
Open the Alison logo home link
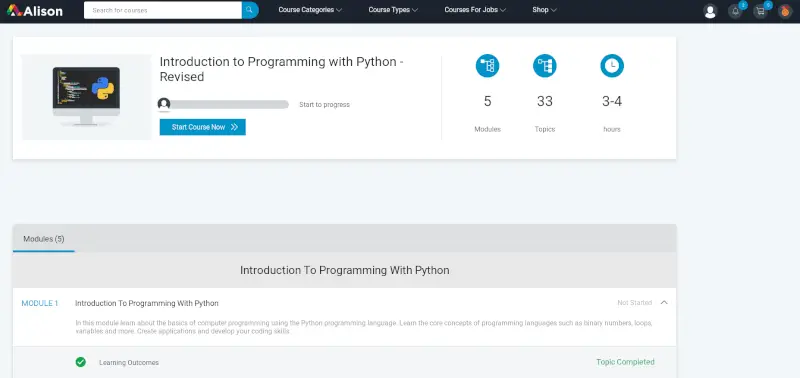(x=35, y=10)
